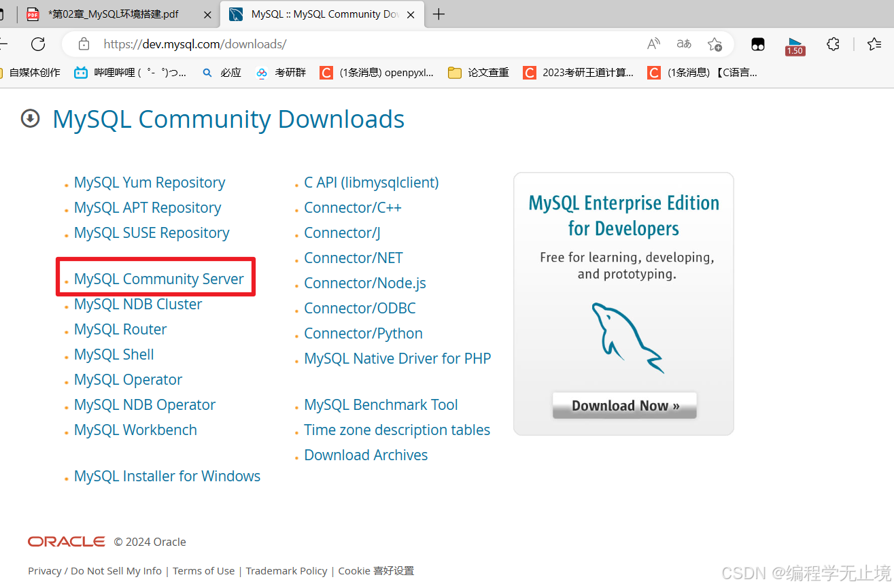Open the Extensions puzzle icon
Viewport: 894px width, 588px height.
[x=833, y=44]
